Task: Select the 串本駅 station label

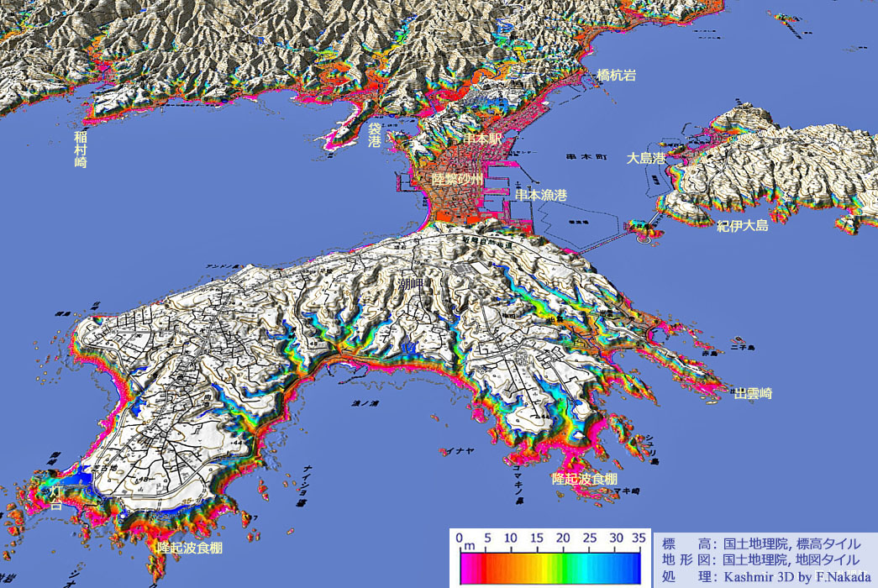Action: click(x=482, y=139)
